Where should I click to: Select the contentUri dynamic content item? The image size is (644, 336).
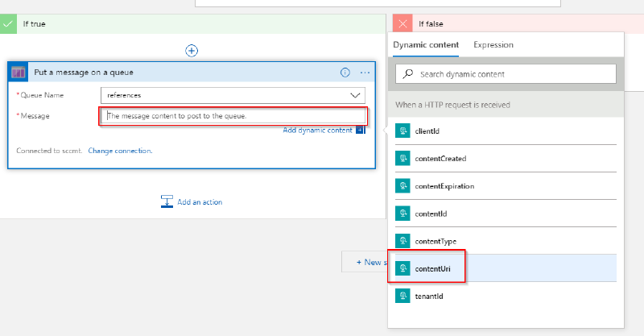coord(506,268)
